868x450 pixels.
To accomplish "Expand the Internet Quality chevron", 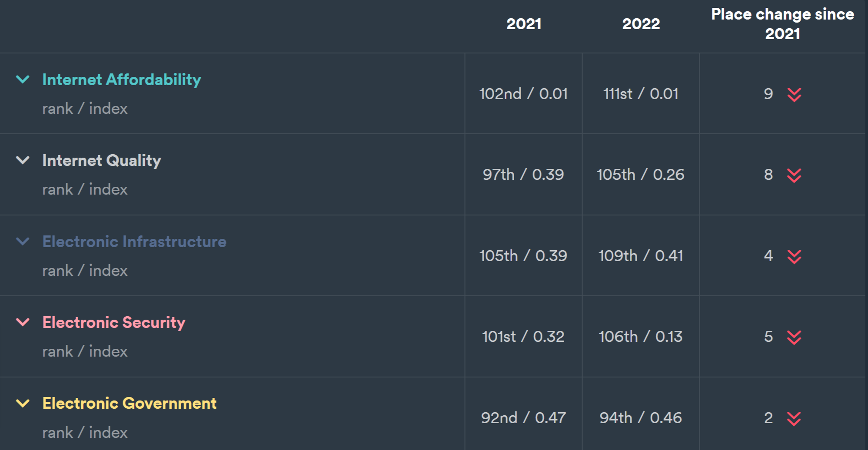I will click(x=23, y=160).
